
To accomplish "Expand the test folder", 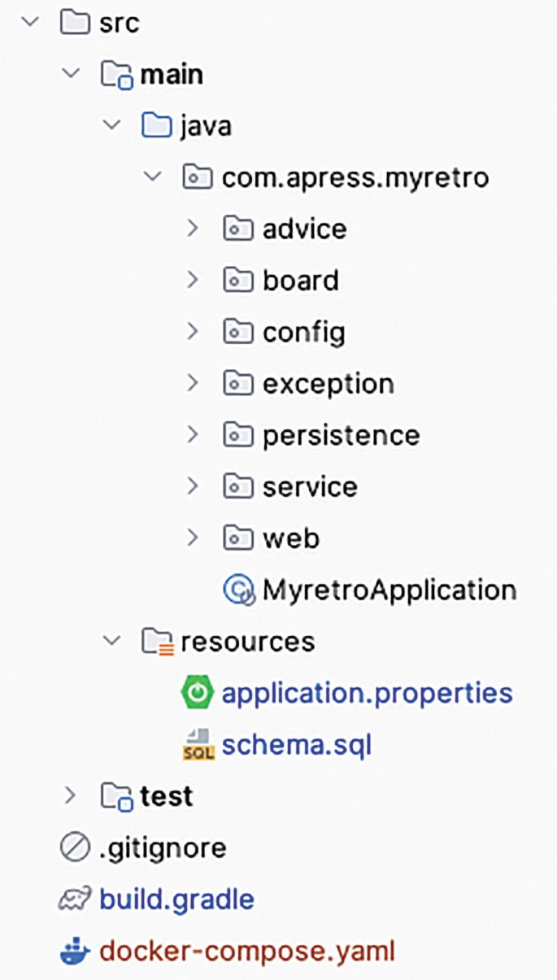I will (x=71, y=796).
